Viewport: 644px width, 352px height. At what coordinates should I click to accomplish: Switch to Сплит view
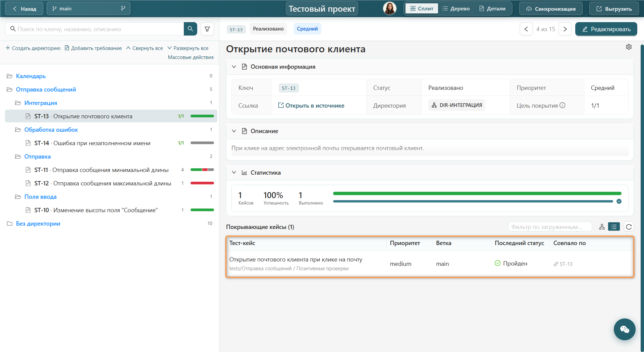coord(422,9)
